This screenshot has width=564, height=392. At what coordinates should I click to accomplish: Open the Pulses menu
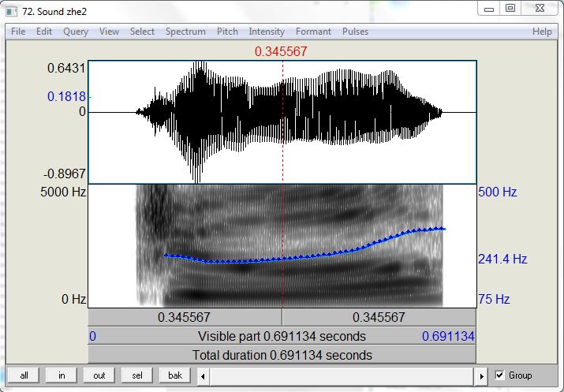click(355, 32)
